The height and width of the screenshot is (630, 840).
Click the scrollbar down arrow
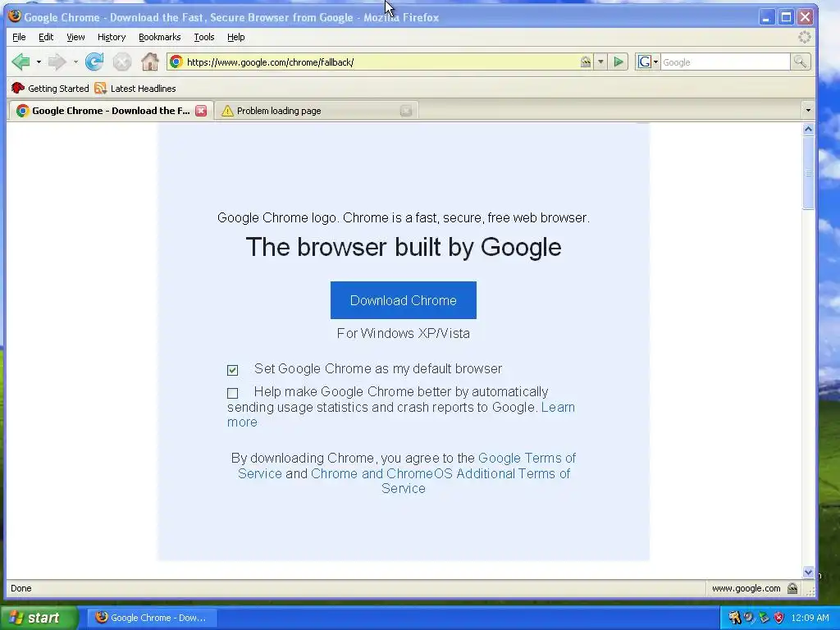tap(808, 572)
